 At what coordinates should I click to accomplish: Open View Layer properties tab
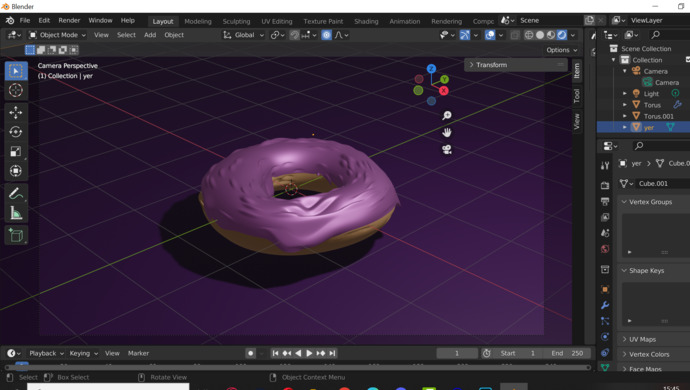point(605,217)
